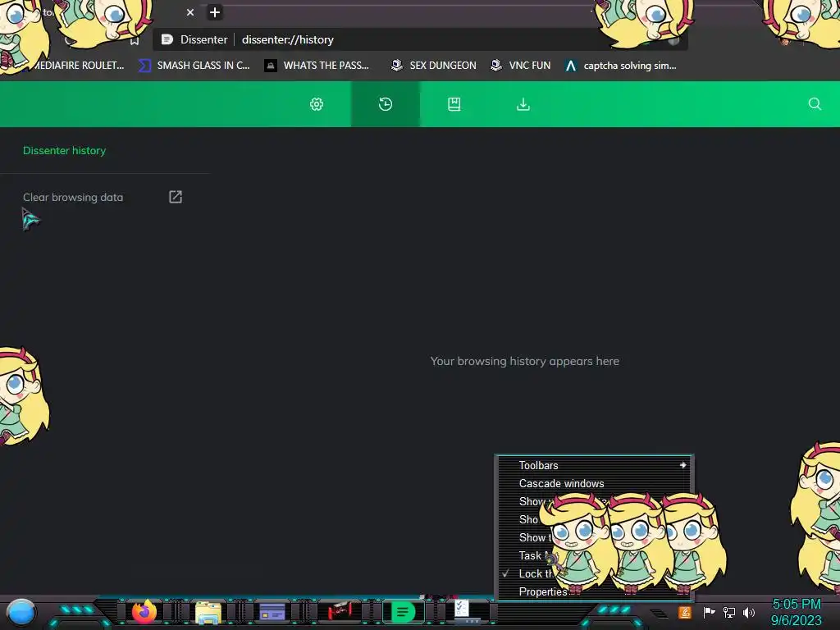
Task: Open a new tab with plus button
Action: [215, 12]
